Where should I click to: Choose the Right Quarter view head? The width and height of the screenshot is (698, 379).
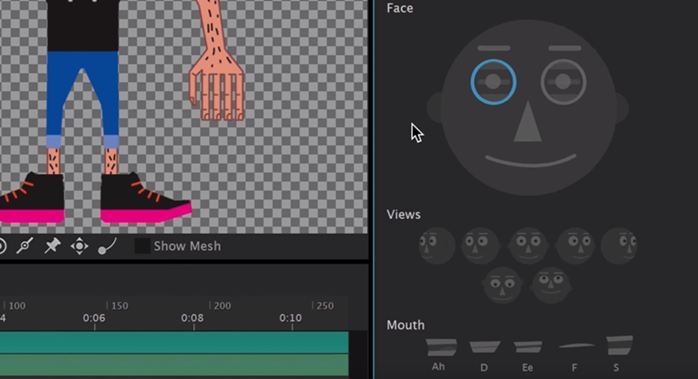(576, 246)
